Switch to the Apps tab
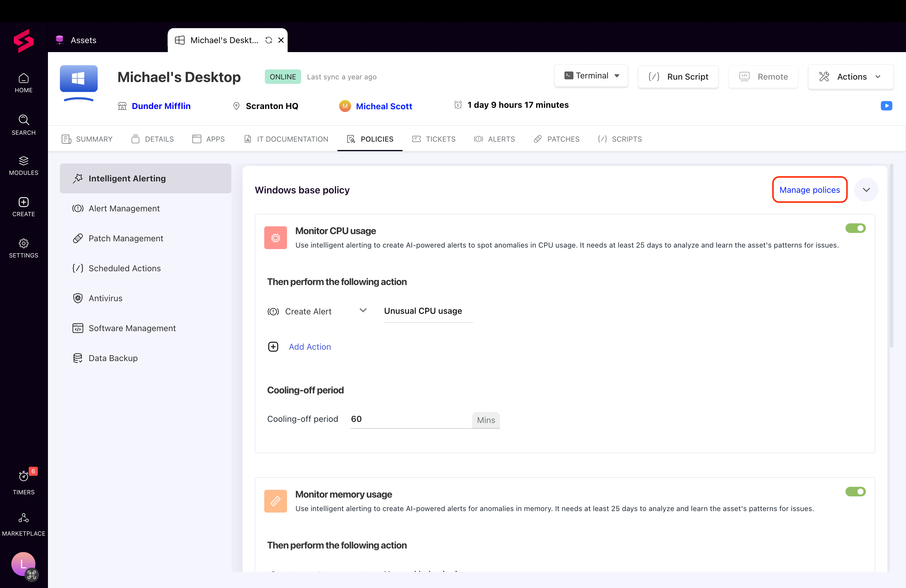Screen dimensions: 906x588 click(208, 139)
